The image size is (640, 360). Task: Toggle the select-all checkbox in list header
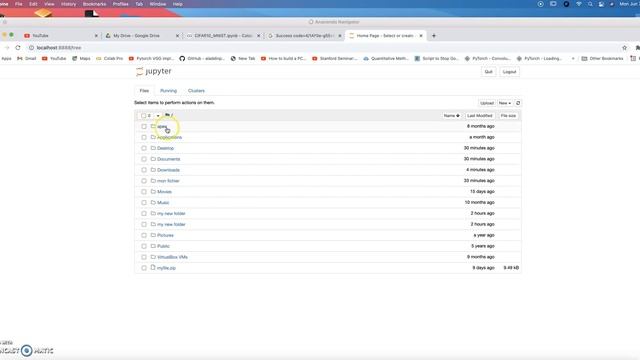point(143,116)
